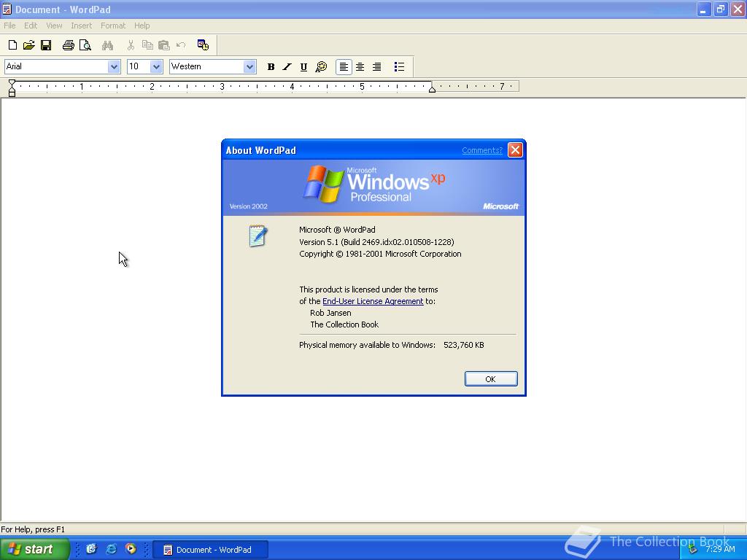Screen dimensions: 747x560
Task: Expand the font size dropdown arrow
Action: click(x=156, y=66)
